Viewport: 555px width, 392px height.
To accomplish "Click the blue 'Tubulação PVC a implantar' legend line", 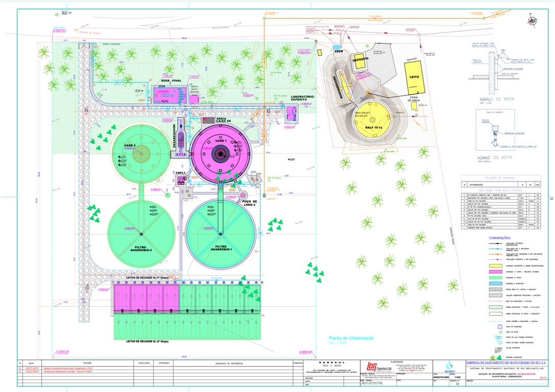I will tap(496, 249).
